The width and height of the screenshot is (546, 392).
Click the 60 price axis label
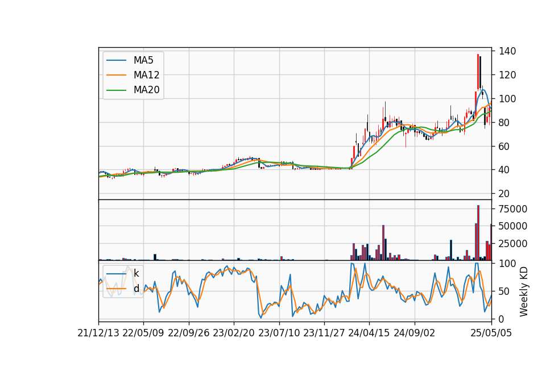click(x=504, y=146)
